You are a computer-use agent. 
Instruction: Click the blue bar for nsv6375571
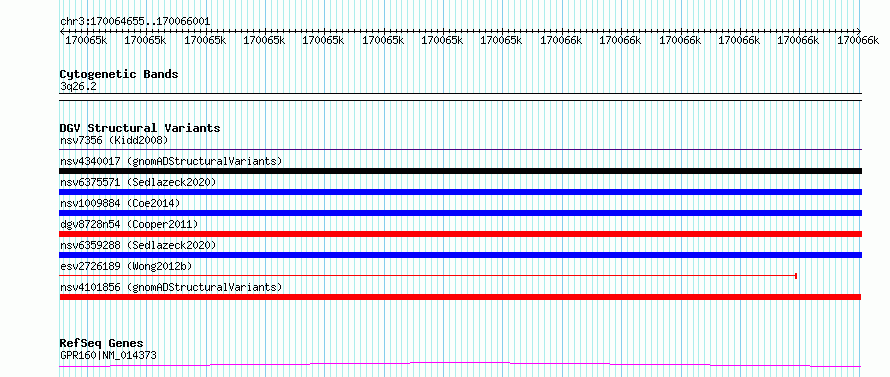[x=460, y=192]
